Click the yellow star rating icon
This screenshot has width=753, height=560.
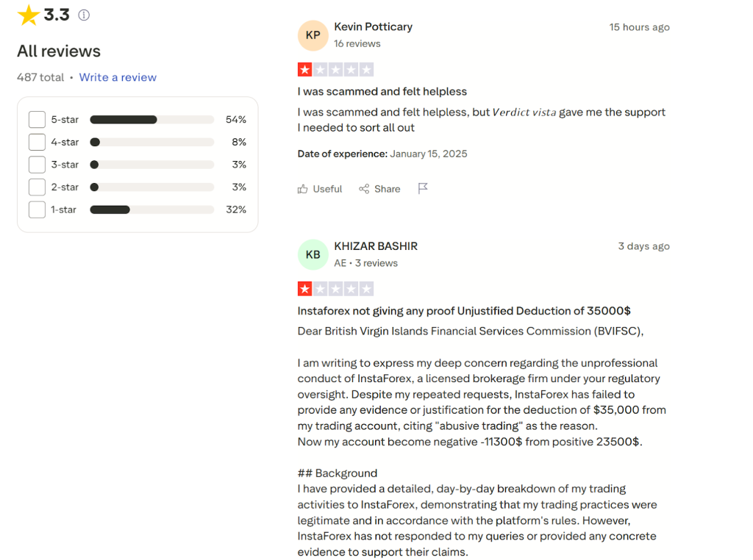click(x=28, y=15)
